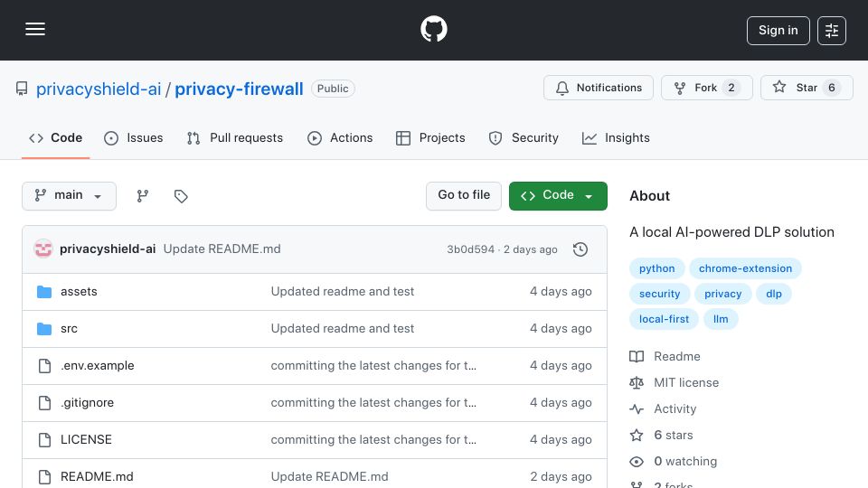Screen dimensions: 868x488
Task: Open the .gitignore file
Action: 87,403
